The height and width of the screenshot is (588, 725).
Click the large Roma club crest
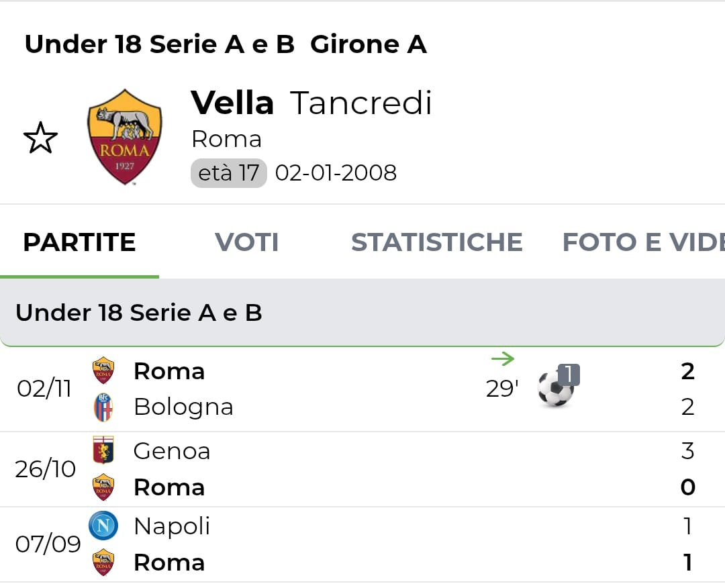[125, 137]
